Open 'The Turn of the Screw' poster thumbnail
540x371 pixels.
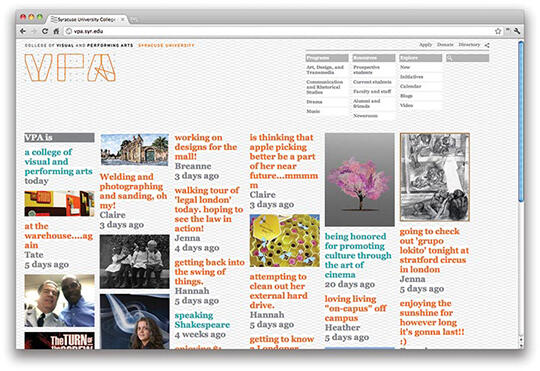click(x=59, y=340)
